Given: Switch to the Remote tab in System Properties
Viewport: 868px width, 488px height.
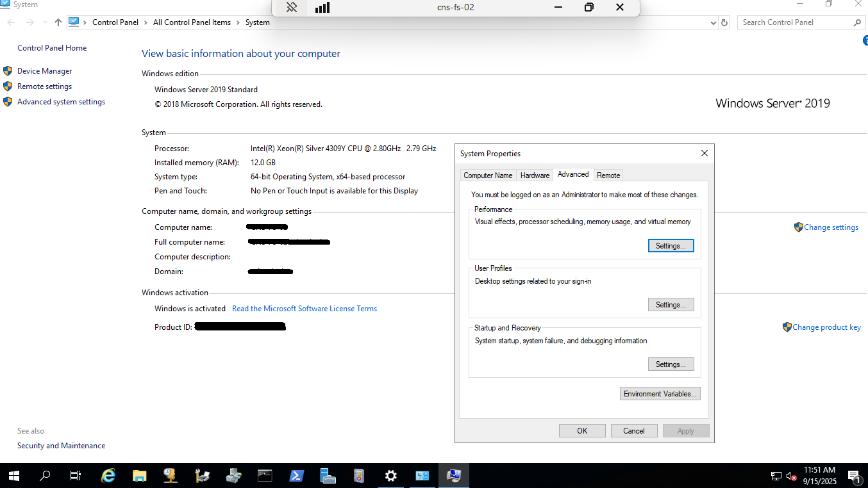Looking at the screenshot, I should pos(608,175).
